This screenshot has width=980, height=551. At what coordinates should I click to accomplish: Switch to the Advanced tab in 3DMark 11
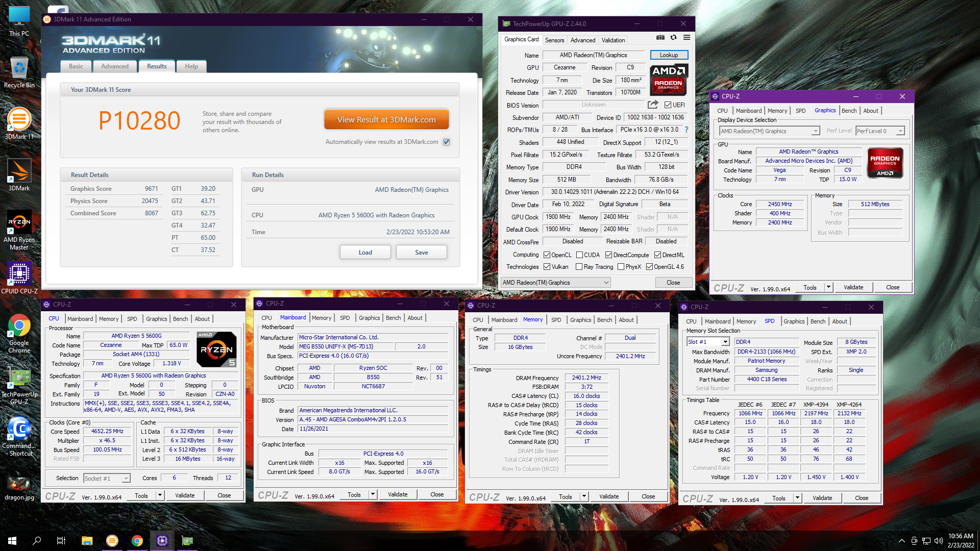click(115, 66)
